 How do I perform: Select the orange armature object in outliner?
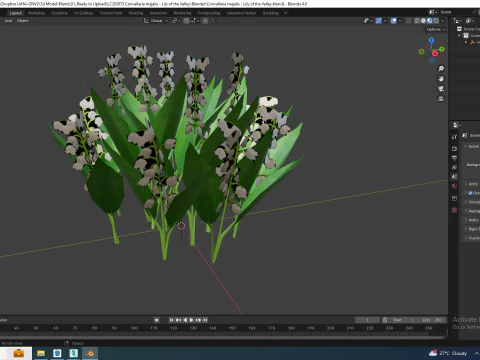tap(472, 42)
